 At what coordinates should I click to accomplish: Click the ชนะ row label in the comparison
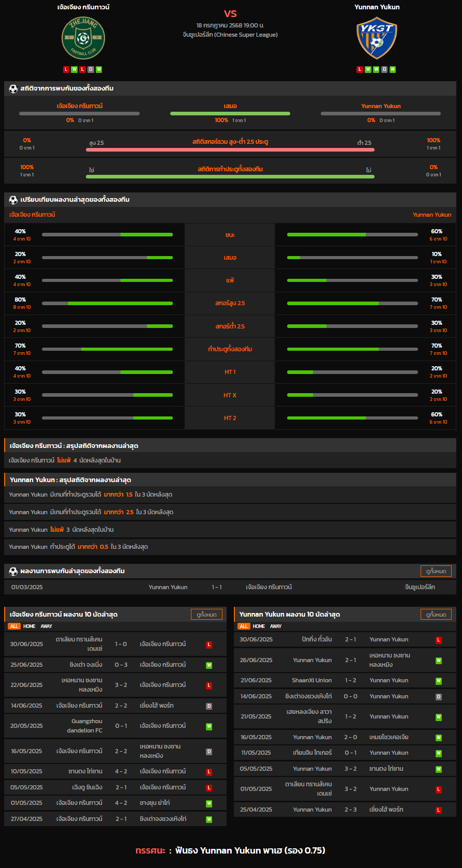tap(230, 235)
